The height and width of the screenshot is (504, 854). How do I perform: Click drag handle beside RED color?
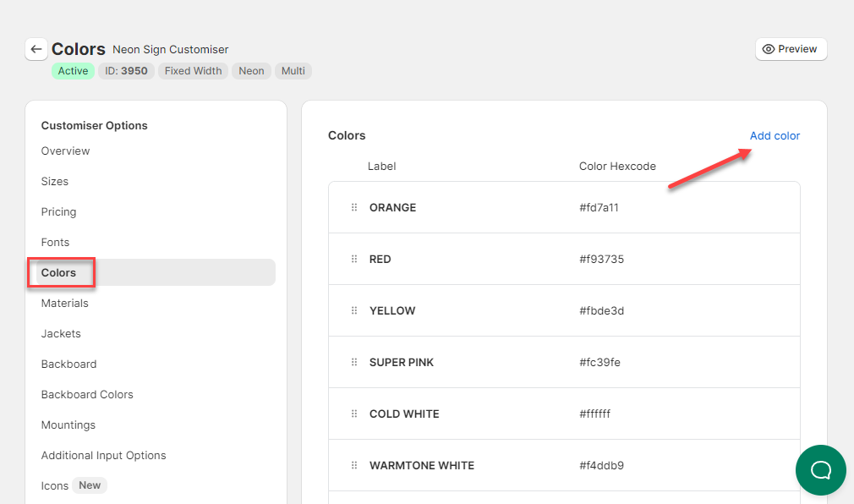pyautogui.click(x=354, y=260)
